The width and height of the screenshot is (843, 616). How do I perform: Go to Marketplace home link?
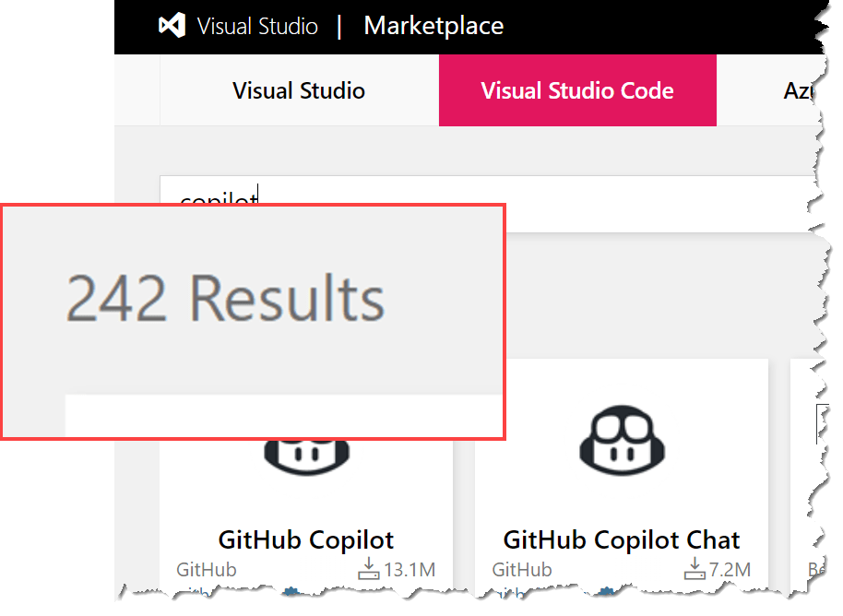433,26
